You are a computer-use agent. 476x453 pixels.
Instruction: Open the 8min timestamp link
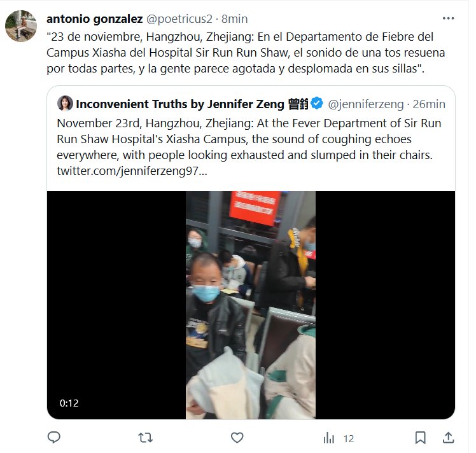click(234, 19)
